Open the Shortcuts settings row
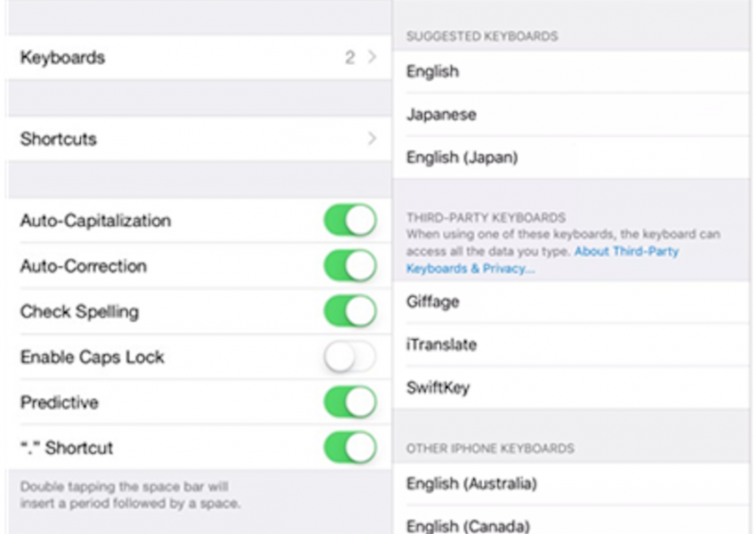Screen dimensions: 756x534 coord(178,139)
